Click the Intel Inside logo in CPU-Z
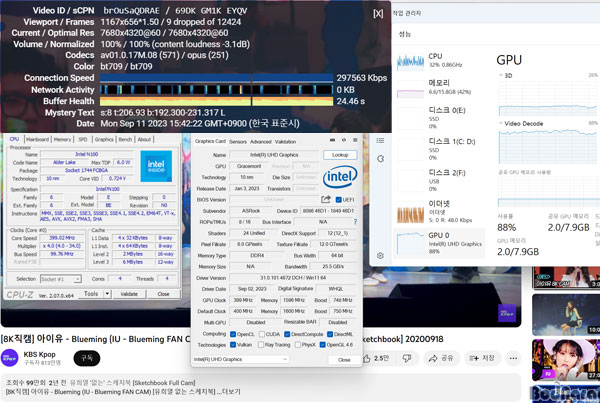 pos(156,166)
